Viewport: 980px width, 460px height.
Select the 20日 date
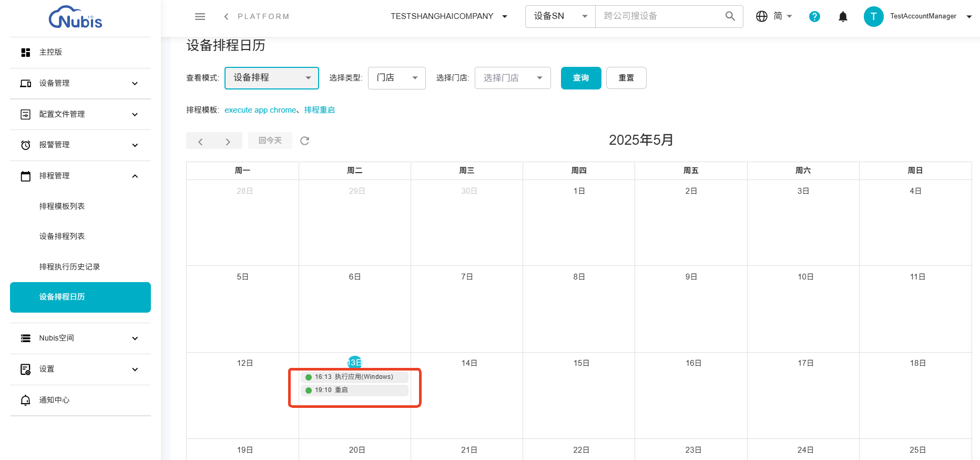click(357, 450)
